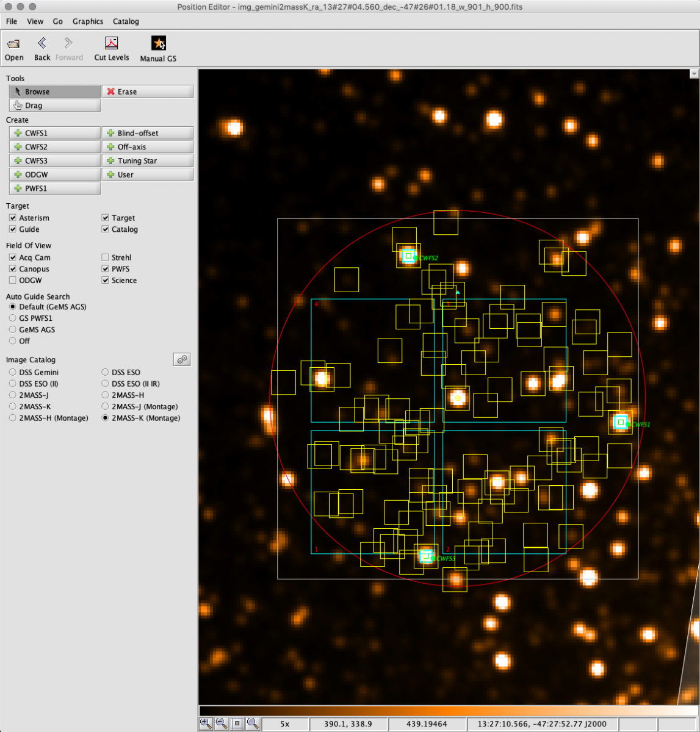This screenshot has height=732, width=700.
Task: Toggle Acq Cam field of view
Action: (13, 257)
